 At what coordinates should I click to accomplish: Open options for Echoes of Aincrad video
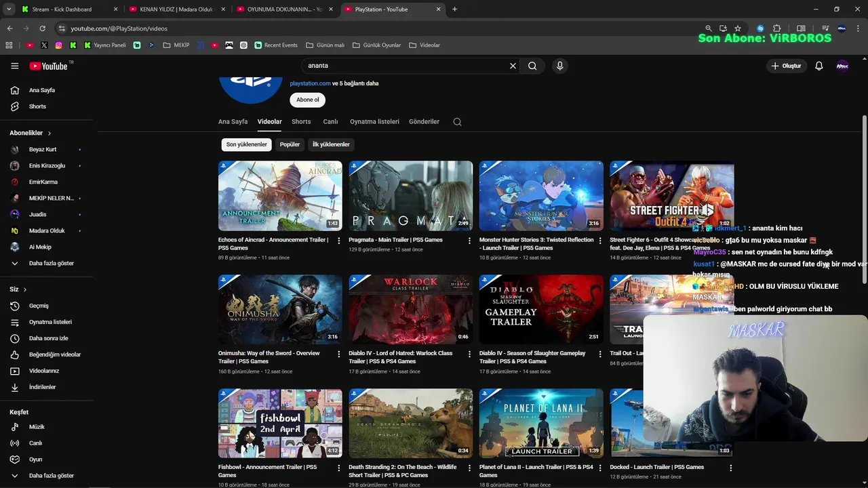tap(339, 241)
